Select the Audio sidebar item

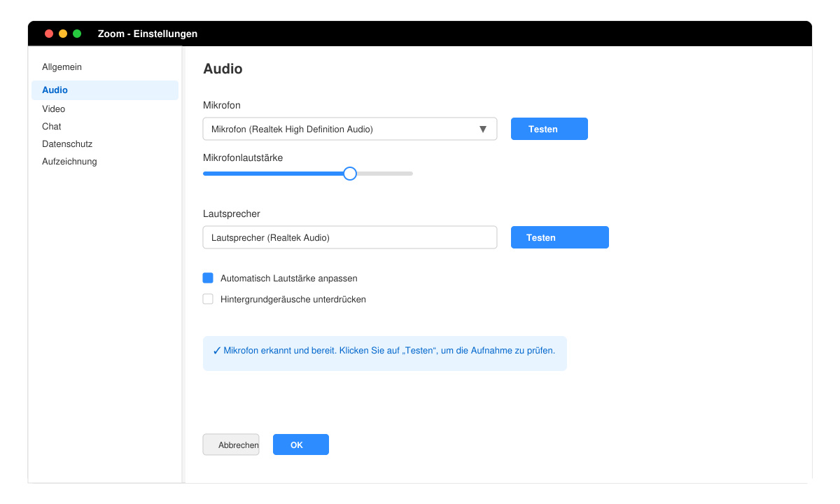click(x=105, y=90)
